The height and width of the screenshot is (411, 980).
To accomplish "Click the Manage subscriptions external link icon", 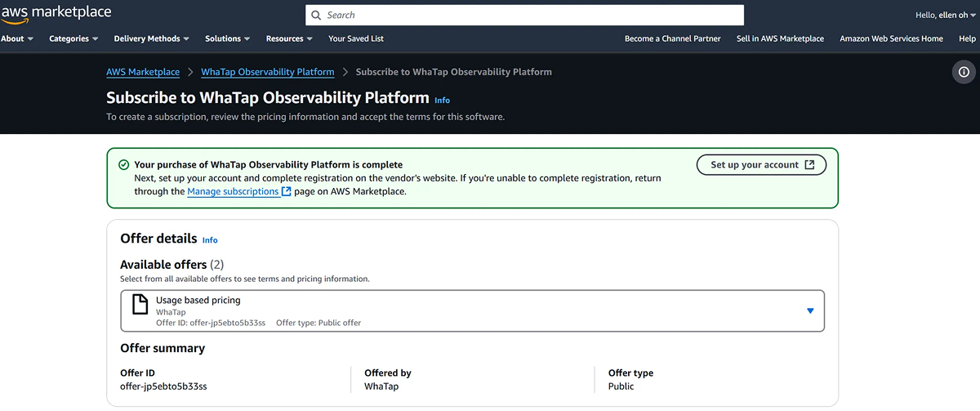I will point(287,191).
